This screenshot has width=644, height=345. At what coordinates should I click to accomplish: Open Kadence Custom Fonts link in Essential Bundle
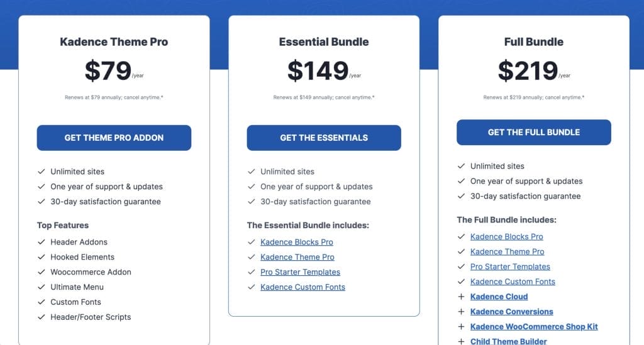pos(303,287)
